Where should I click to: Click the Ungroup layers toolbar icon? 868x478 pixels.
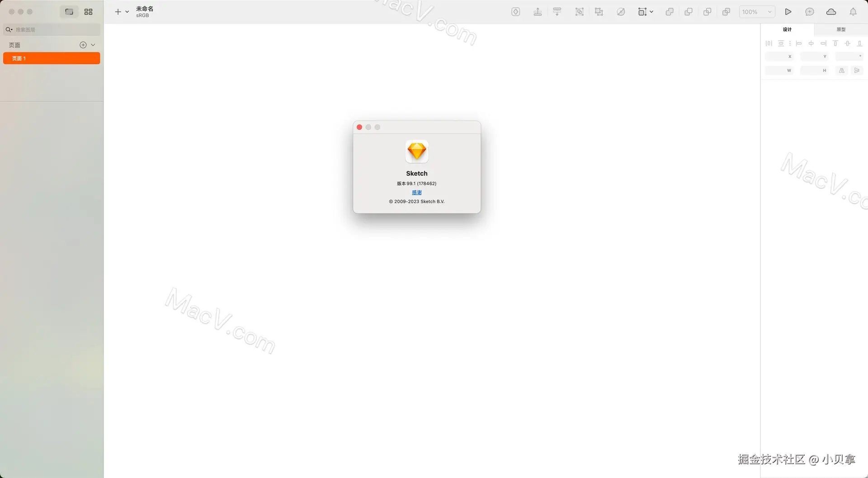point(599,12)
